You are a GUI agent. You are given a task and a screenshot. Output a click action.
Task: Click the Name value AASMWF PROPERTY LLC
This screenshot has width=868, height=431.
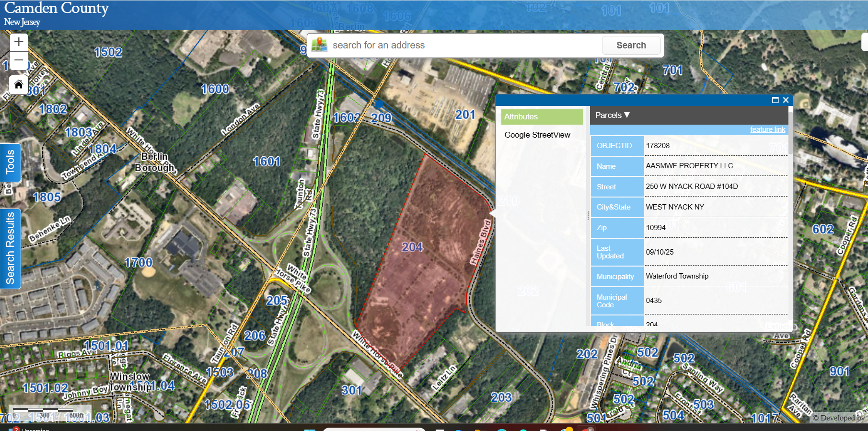[689, 166]
